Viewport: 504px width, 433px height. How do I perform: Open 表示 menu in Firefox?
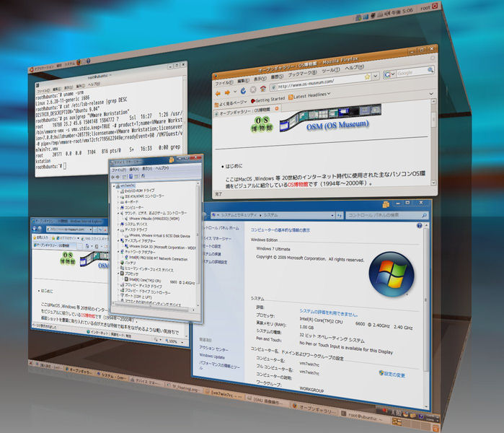point(260,79)
